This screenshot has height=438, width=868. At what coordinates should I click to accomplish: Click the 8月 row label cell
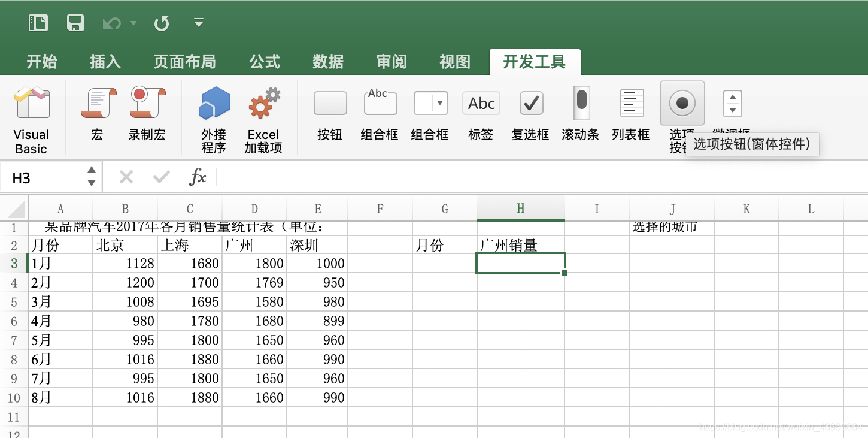tap(60, 398)
